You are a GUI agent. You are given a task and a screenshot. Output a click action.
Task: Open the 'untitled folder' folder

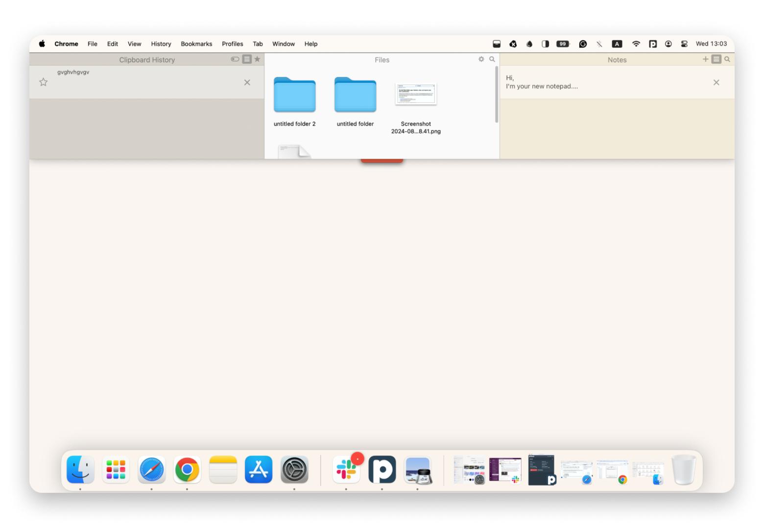click(355, 96)
